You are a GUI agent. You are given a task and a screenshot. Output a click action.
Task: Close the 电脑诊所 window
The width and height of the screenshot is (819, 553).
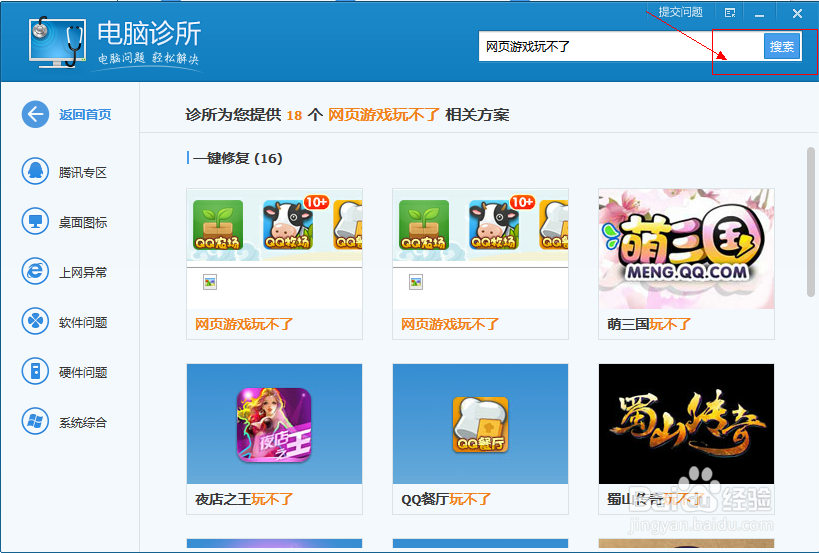797,13
